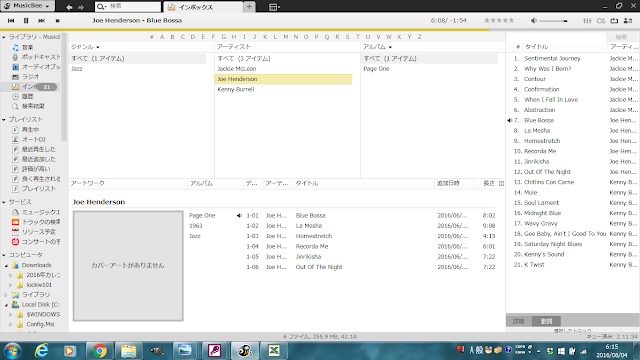Expand the $WINDOWS folder
640x360 pixels.
[11, 315]
